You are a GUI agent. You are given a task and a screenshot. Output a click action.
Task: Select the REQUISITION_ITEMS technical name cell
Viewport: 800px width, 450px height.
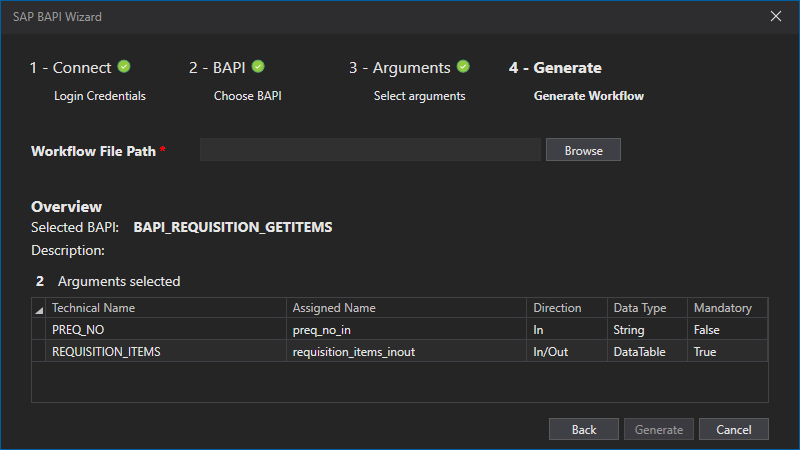click(x=166, y=352)
